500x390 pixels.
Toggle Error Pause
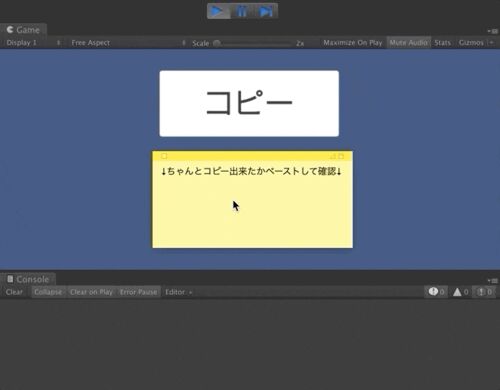[138, 292]
